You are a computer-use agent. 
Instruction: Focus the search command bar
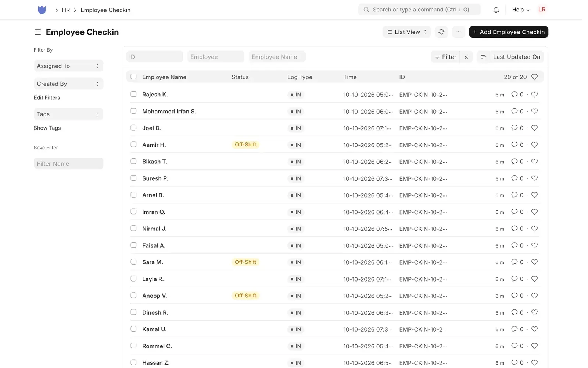[419, 10]
